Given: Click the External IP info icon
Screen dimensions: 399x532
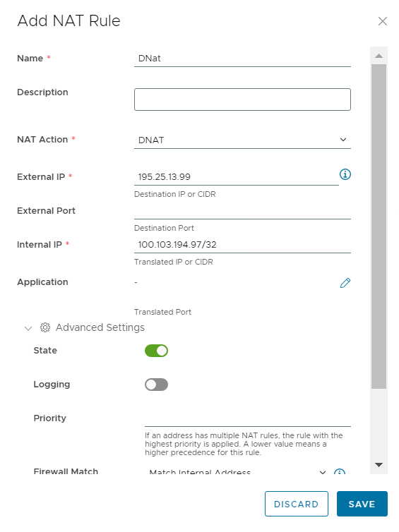Looking at the screenshot, I should click(345, 174).
